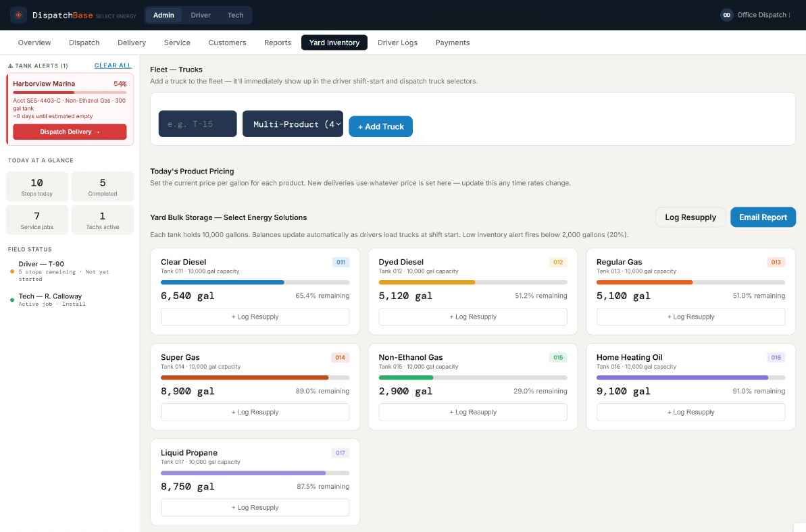806x532 pixels.
Task: Open the Delivery tab
Action: (x=132, y=43)
